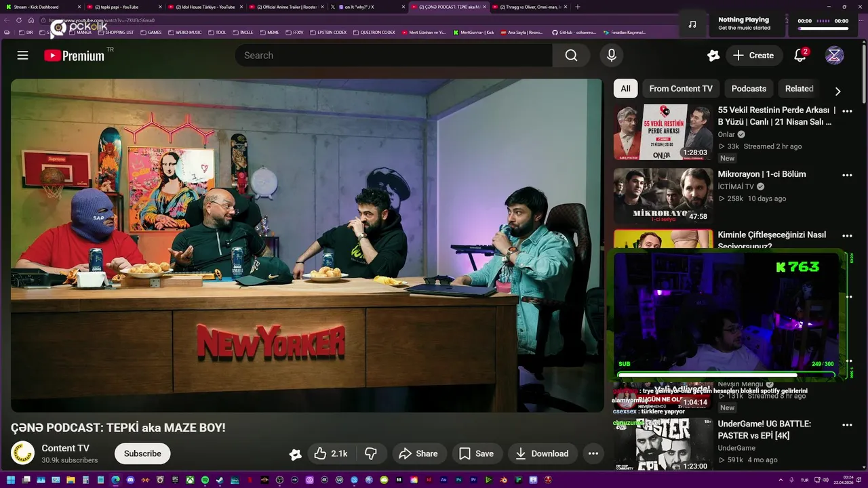This screenshot has width=868, height=488.
Task: Open Discord from the taskbar
Action: click(x=130, y=480)
